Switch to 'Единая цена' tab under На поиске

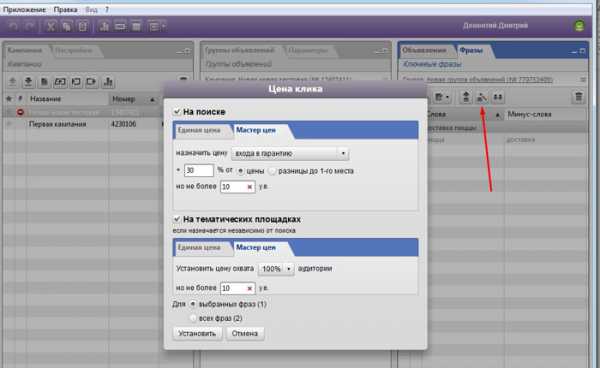[199, 130]
